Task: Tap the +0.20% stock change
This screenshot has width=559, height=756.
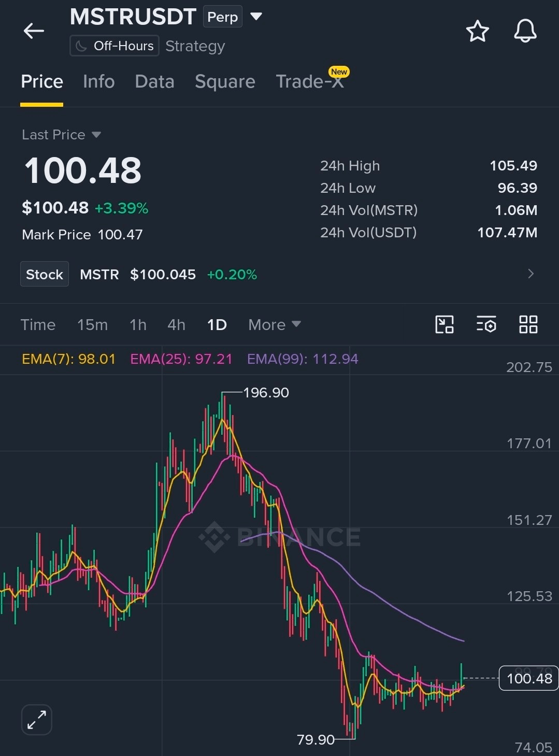Action: pos(232,275)
